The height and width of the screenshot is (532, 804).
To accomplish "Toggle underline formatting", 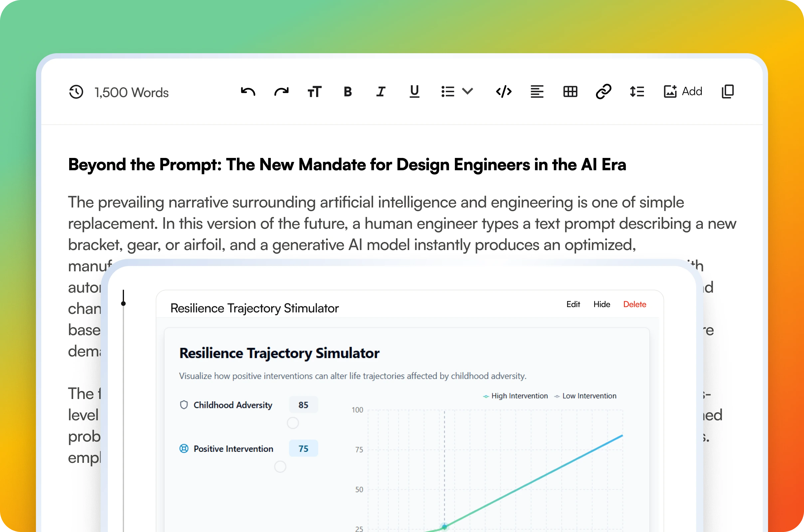I will (x=414, y=92).
